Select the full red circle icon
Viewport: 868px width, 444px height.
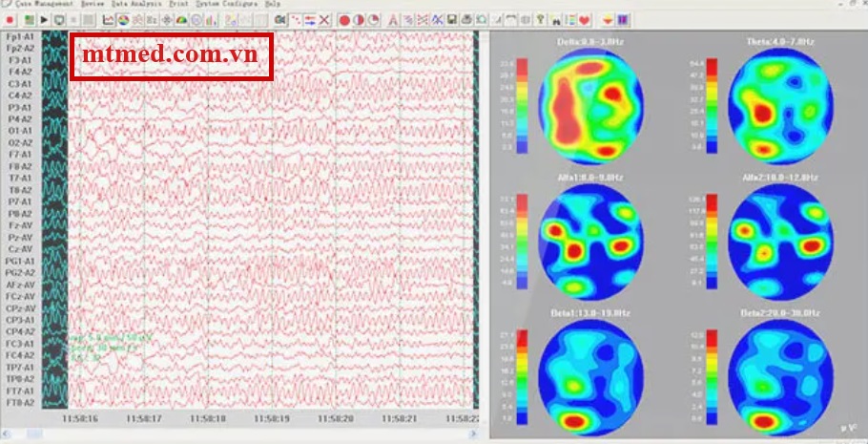(344, 20)
